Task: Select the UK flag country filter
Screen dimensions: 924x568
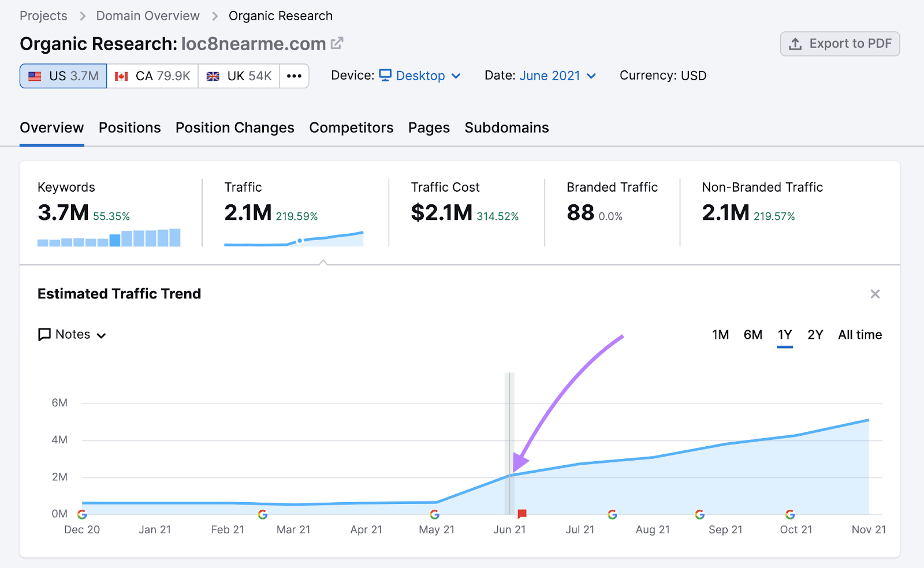Action: (x=239, y=76)
